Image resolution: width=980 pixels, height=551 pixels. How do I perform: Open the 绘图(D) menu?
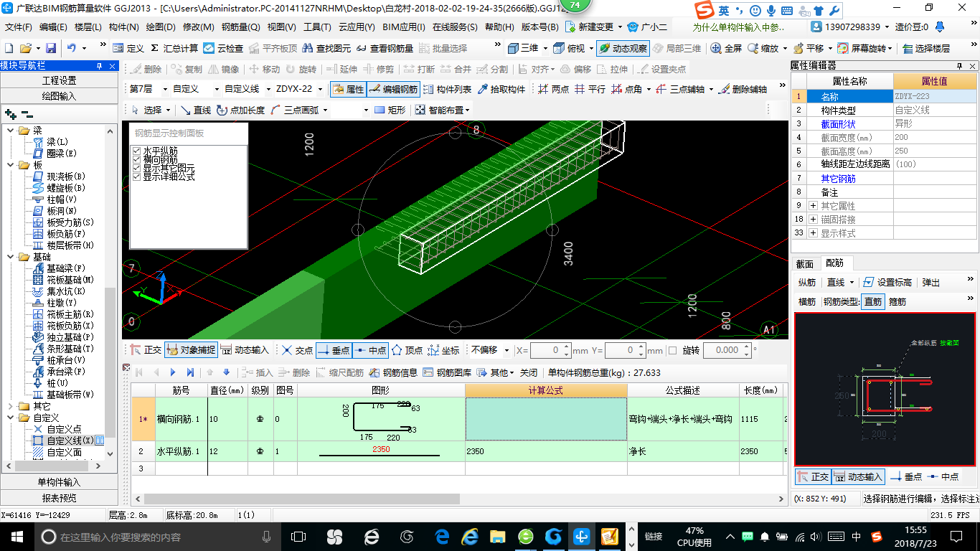[x=161, y=27]
